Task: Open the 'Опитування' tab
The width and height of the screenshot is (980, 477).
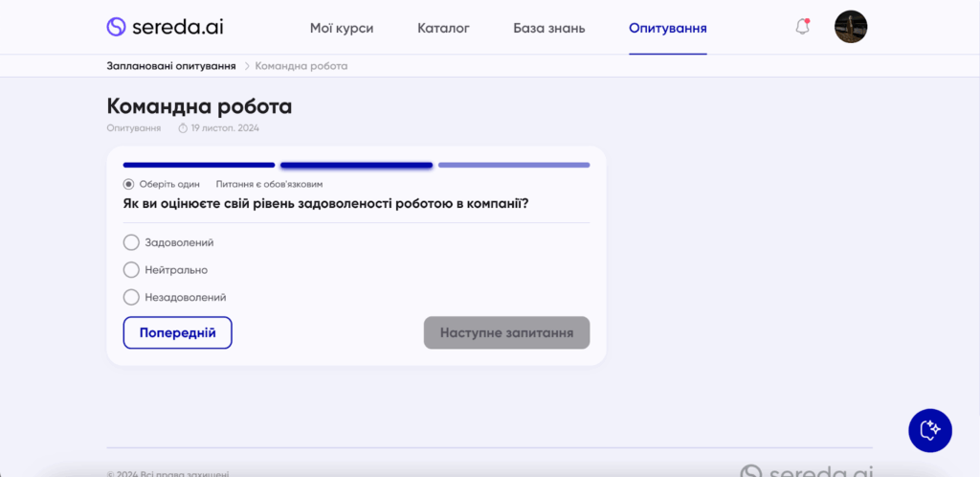Action: [667, 28]
